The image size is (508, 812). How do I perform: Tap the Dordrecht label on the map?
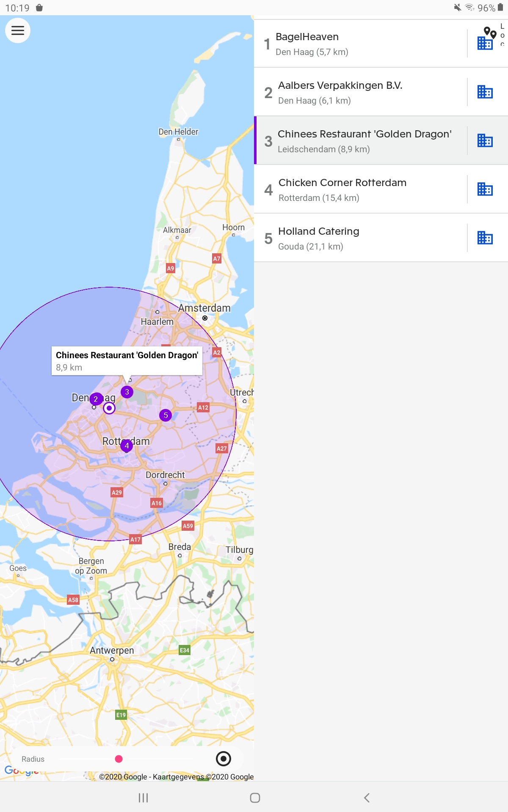coord(165,475)
